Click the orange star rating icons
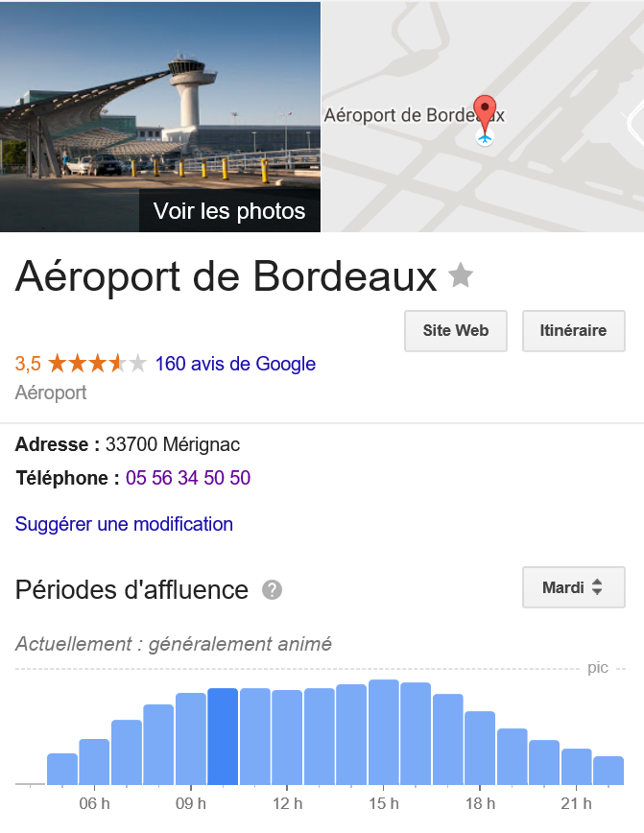Viewport: 644px width, 833px height. click(x=97, y=364)
